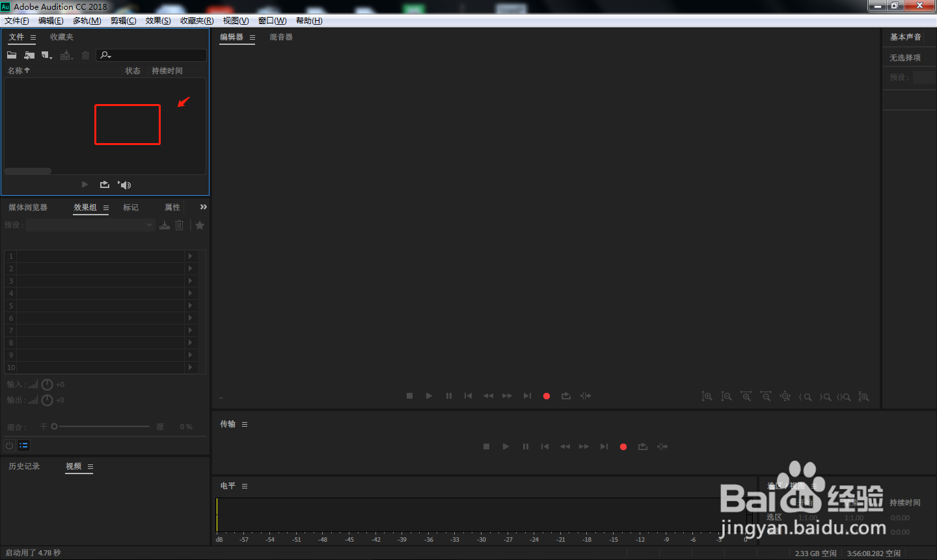This screenshot has width=937, height=560.
Task: Click the favorite star icon in effects rack
Action: [200, 225]
